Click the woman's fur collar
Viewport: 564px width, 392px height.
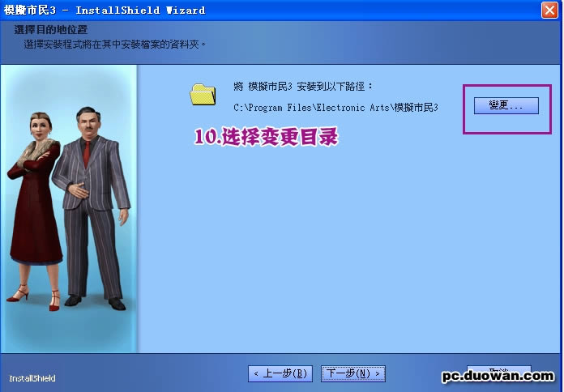click(39, 150)
